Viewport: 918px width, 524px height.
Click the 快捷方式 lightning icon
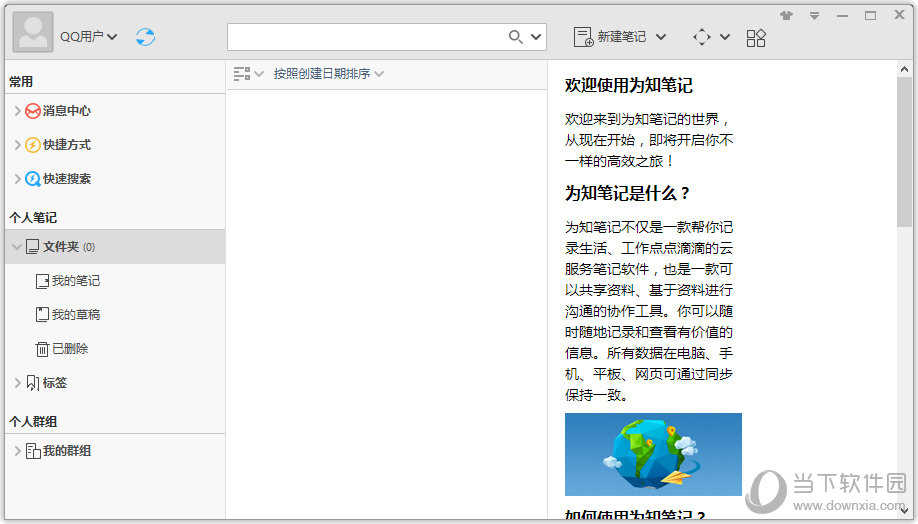33,145
